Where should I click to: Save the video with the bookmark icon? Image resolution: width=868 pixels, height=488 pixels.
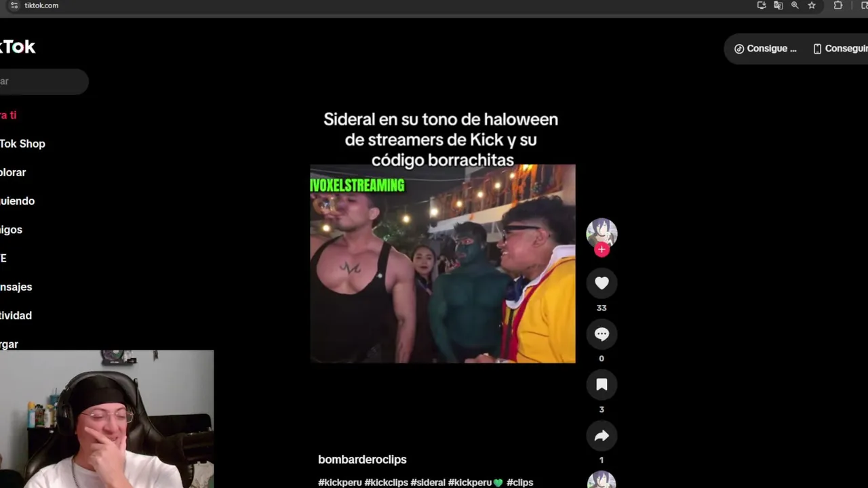click(x=601, y=385)
